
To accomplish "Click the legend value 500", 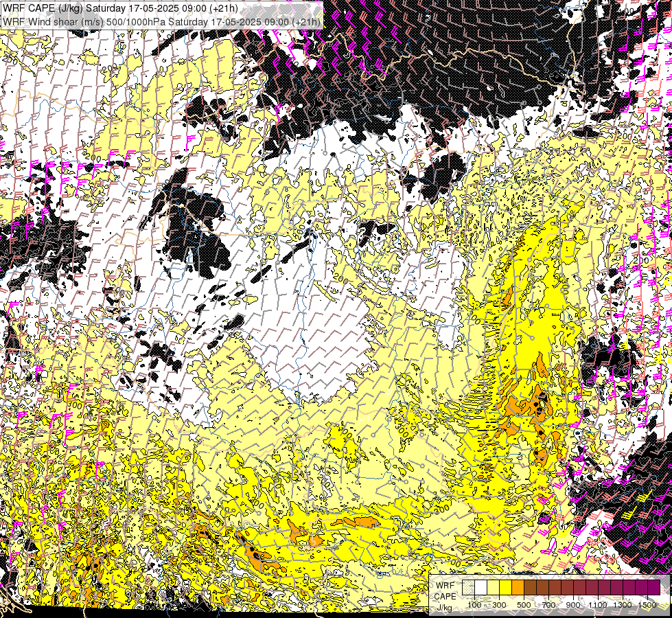I will pyautogui.click(x=524, y=605).
